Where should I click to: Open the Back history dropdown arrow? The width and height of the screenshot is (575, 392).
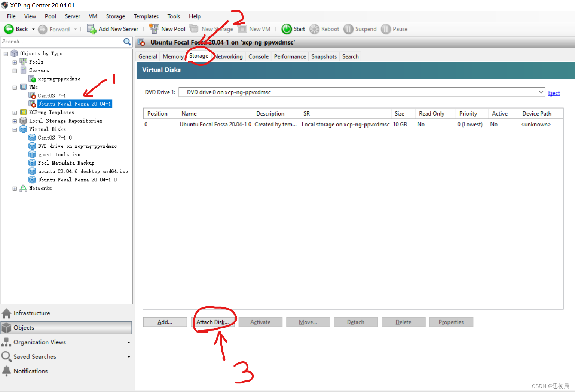pyautogui.click(x=33, y=29)
